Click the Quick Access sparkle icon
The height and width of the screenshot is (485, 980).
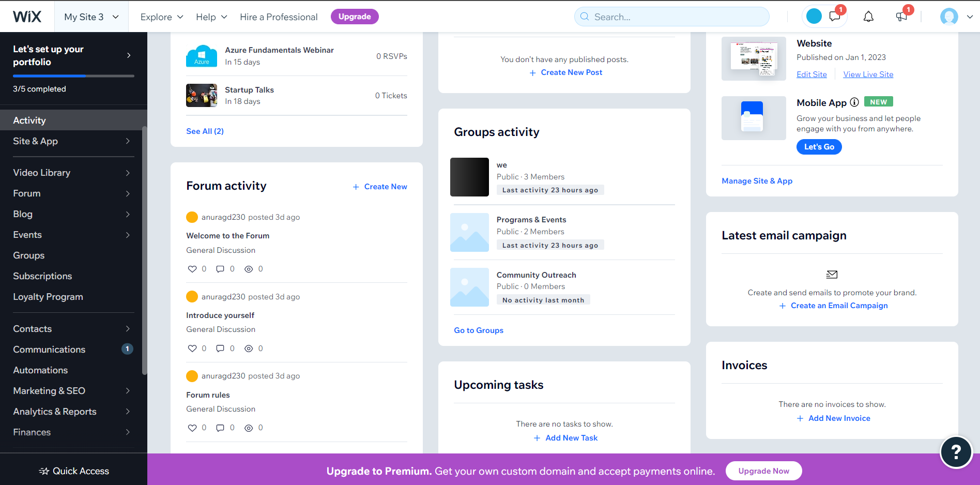44,471
